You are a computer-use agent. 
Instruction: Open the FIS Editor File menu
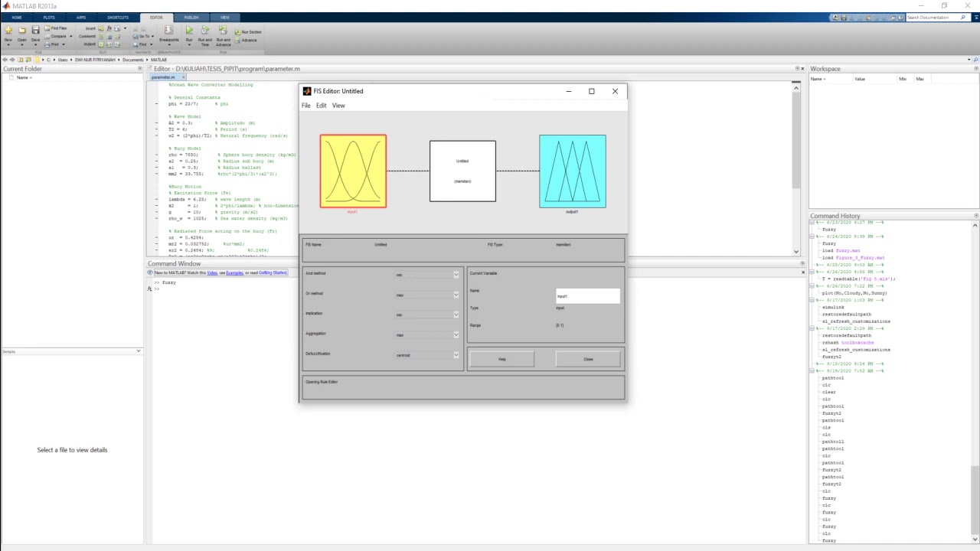point(306,106)
